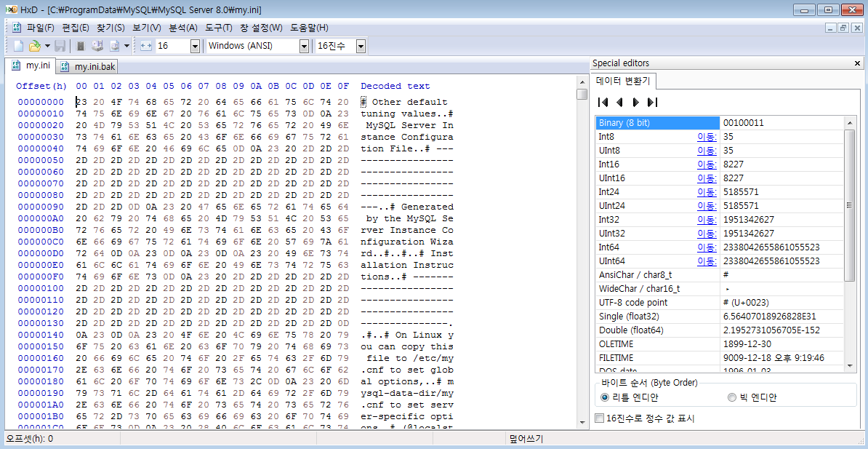Select the big endian (빅 엔디안) radio button

(732, 397)
